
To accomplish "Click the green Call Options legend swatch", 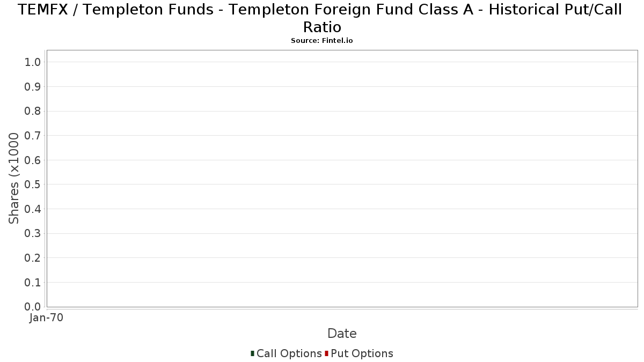I will 252,353.
